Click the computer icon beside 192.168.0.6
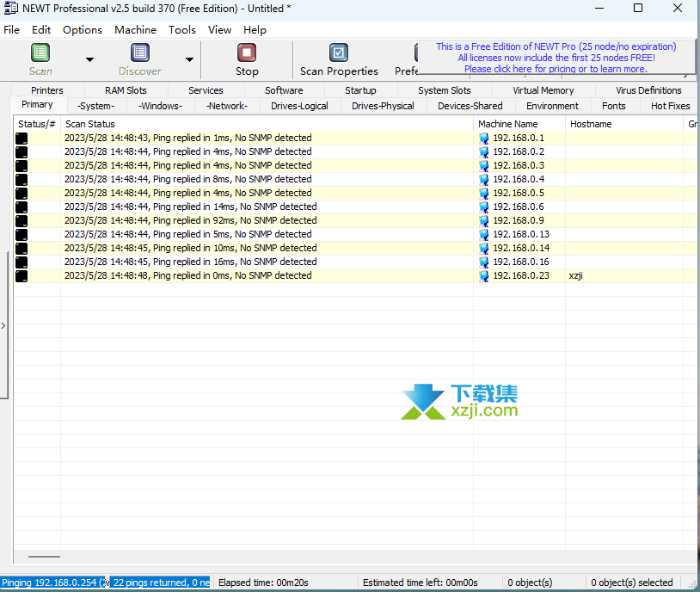Screen dimensions: 700x592 pyautogui.click(x=484, y=207)
